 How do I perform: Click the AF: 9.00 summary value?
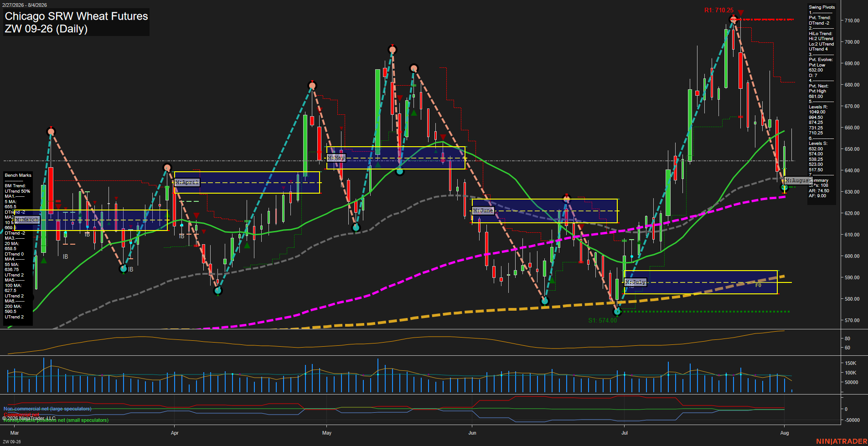coord(817,196)
